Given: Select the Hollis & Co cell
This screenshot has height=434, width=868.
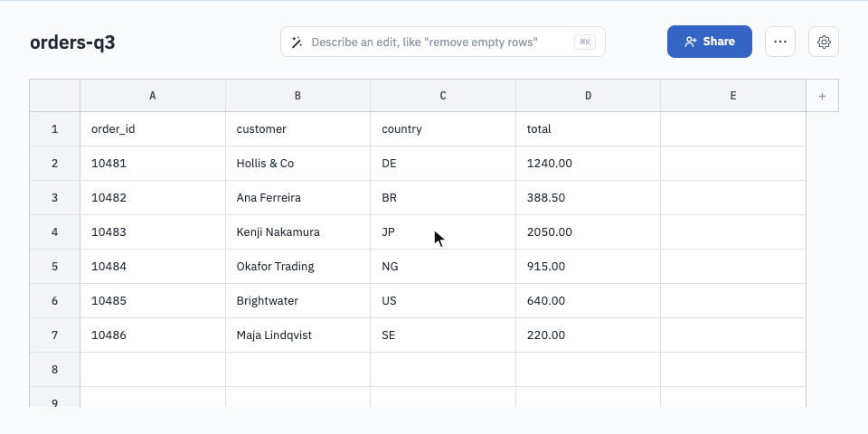Looking at the screenshot, I should coord(297,164).
